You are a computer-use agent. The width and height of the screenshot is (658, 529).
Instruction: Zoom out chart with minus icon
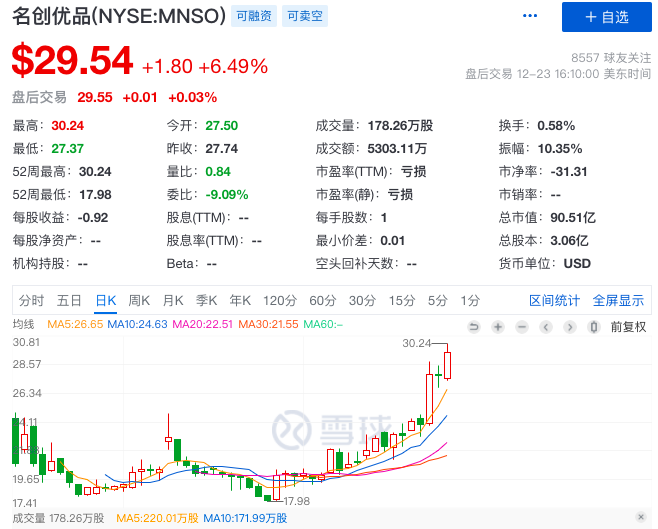(x=522, y=327)
